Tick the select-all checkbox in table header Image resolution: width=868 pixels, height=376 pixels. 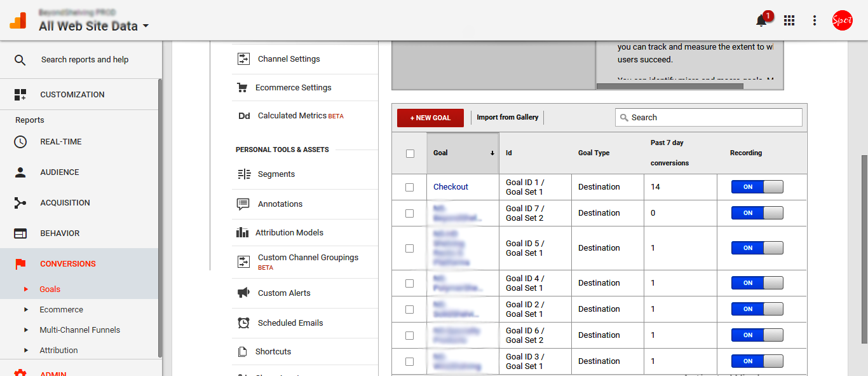point(410,153)
